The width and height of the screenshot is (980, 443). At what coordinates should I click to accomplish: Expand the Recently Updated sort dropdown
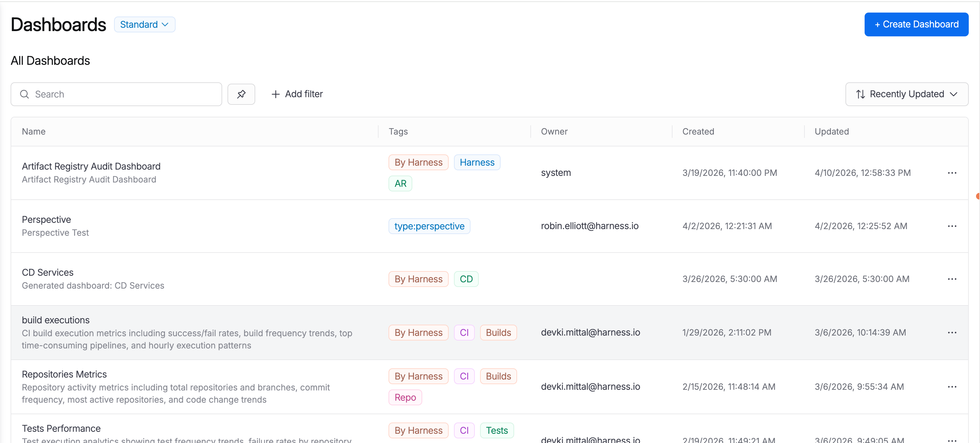pos(907,94)
